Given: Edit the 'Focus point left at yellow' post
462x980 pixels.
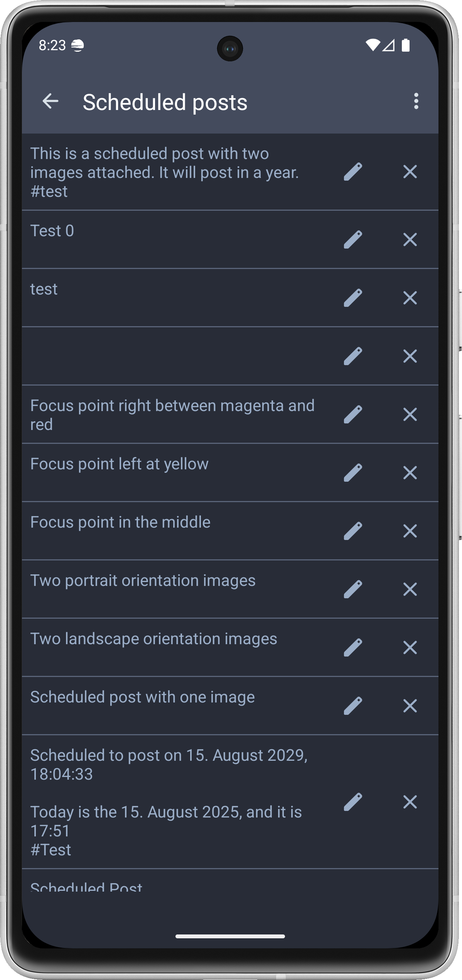Looking at the screenshot, I should (353, 473).
